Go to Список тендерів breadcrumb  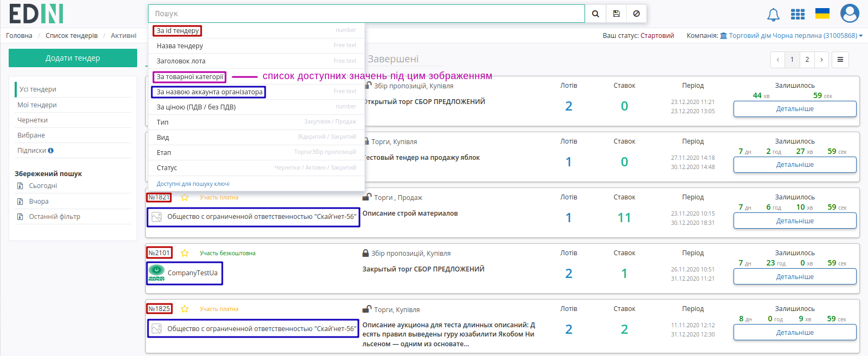pyautogui.click(x=72, y=36)
